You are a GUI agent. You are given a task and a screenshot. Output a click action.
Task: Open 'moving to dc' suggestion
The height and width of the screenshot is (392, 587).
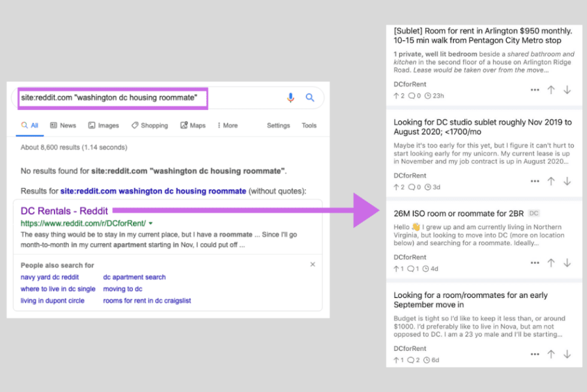123,289
